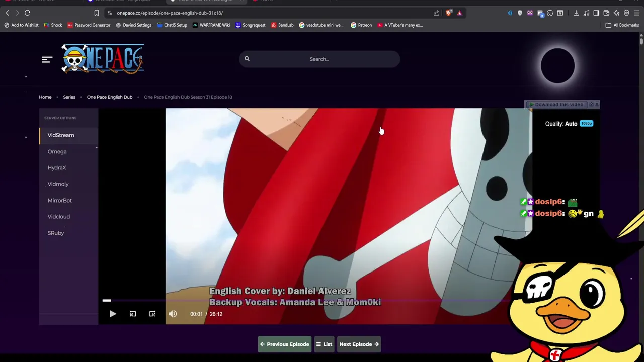The image size is (644, 362).
Task: Open Shock bookmark
Action: point(53,25)
